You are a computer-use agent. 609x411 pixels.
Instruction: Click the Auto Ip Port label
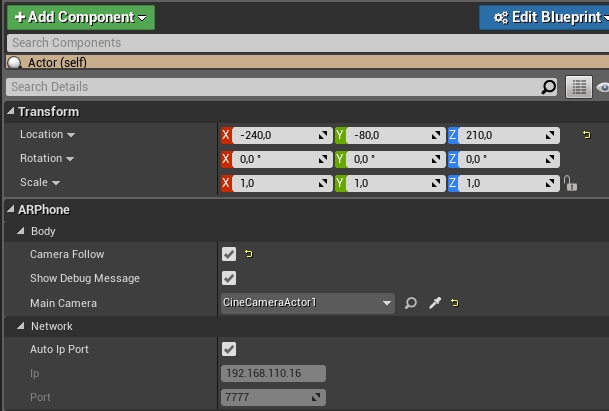tap(59, 350)
